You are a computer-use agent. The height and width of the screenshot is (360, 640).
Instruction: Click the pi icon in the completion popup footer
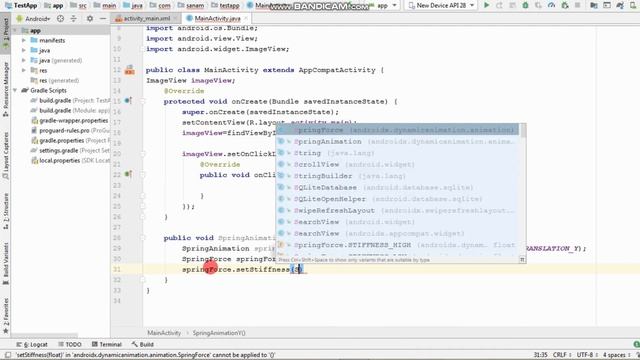pos(522,260)
